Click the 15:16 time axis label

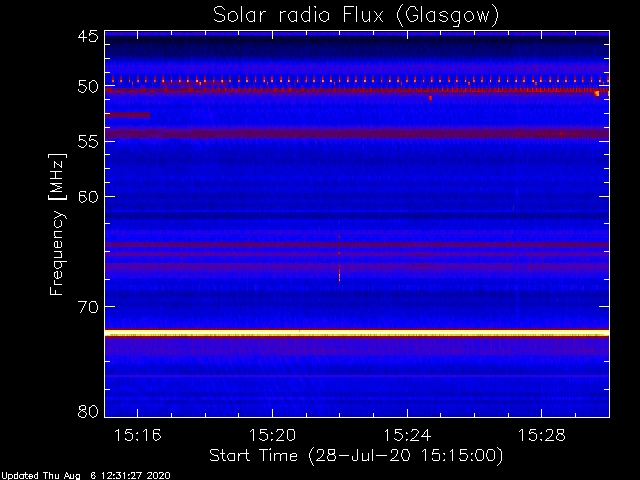tap(138, 436)
